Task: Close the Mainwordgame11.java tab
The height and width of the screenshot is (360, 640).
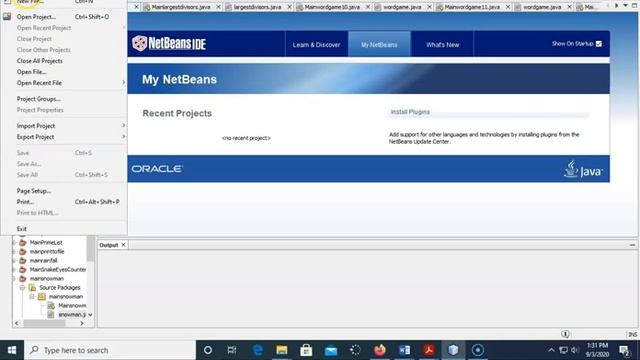Action: pos(508,7)
